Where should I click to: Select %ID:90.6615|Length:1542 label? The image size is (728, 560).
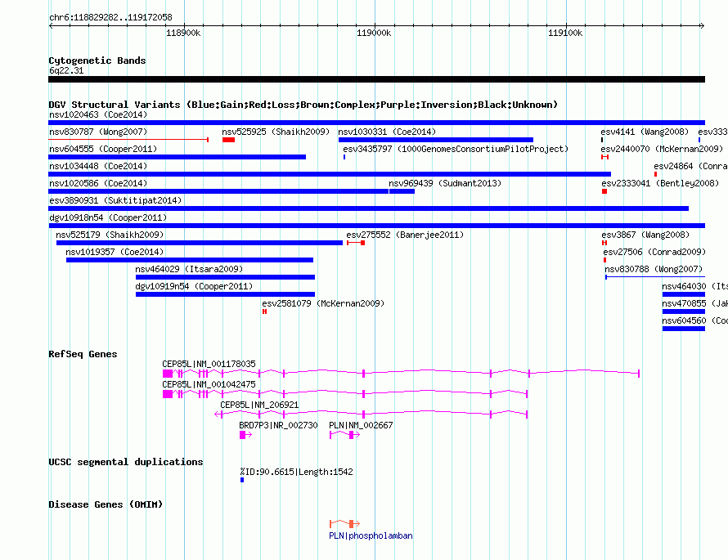pos(296,472)
